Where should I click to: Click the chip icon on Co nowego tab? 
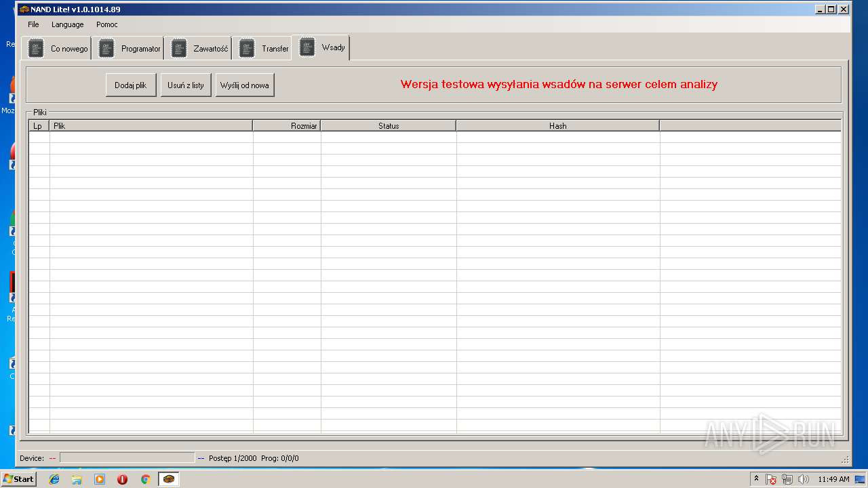tap(36, 49)
